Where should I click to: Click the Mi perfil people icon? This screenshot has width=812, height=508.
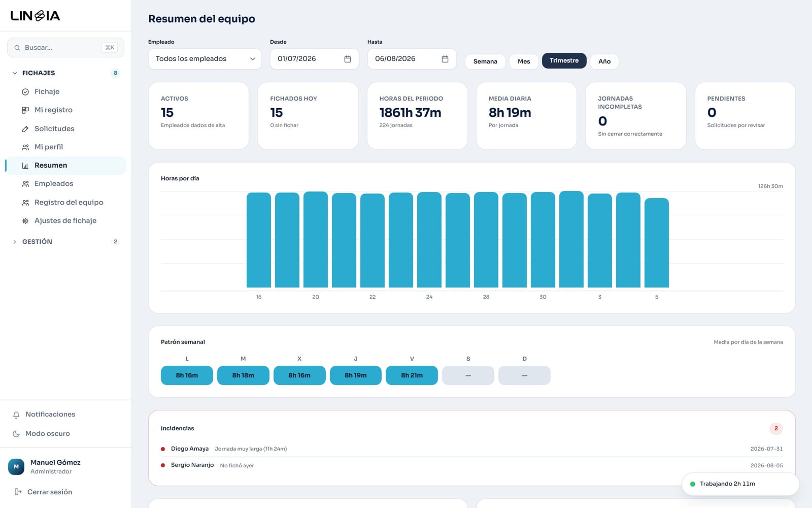pos(25,147)
